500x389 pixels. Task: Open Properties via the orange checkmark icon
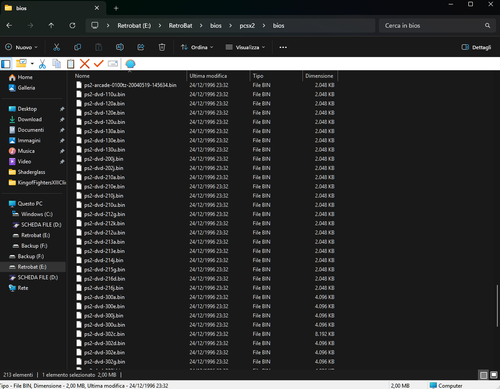pyautogui.click(x=99, y=63)
